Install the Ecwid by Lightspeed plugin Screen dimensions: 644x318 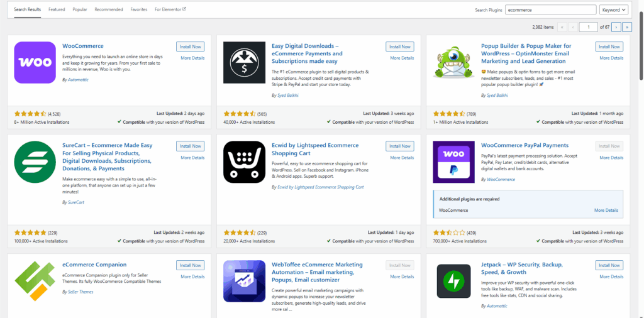[399, 146]
